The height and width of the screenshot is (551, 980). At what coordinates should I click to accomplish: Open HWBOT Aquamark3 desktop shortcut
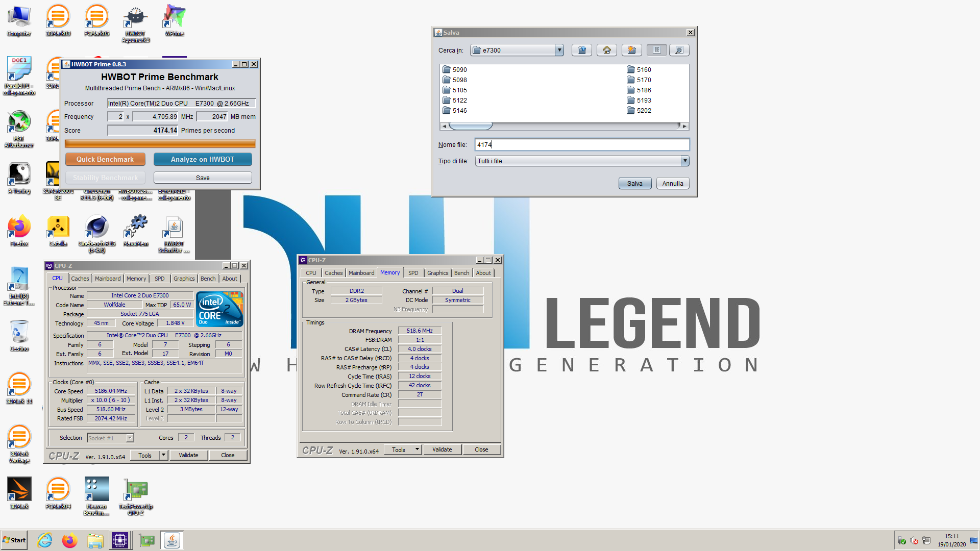coord(135,23)
